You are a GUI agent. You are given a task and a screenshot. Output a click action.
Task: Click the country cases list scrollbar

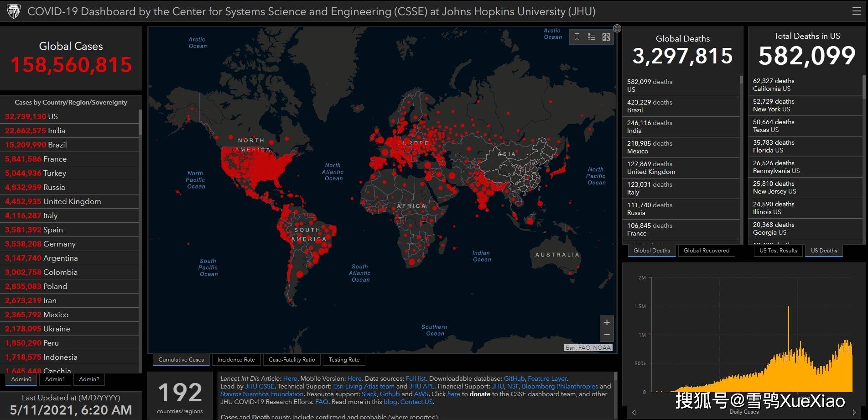pyautogui.click(x=140, y=121)
